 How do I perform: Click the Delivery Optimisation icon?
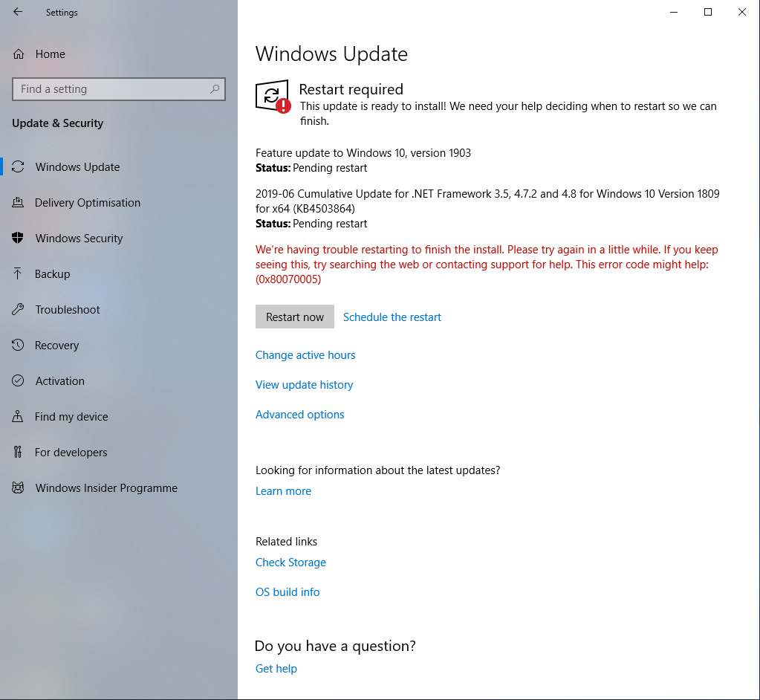(x=18, y=202)
